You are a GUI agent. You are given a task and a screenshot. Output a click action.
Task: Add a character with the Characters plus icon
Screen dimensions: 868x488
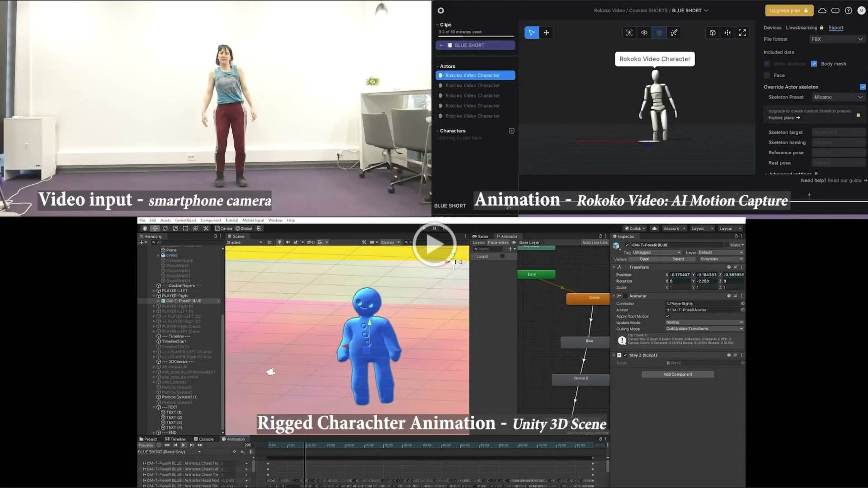512,131
